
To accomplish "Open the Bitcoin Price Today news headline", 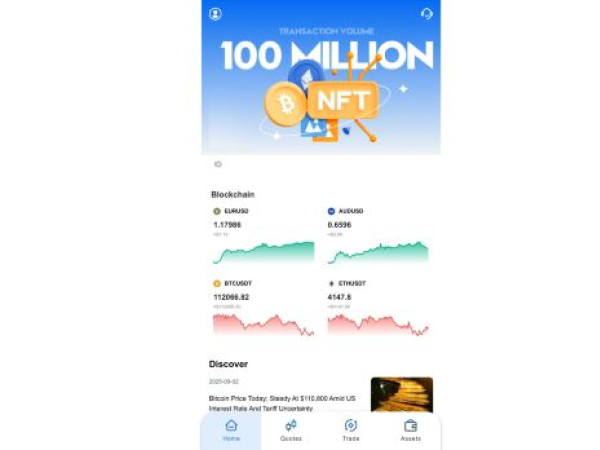I will (282, 403).
